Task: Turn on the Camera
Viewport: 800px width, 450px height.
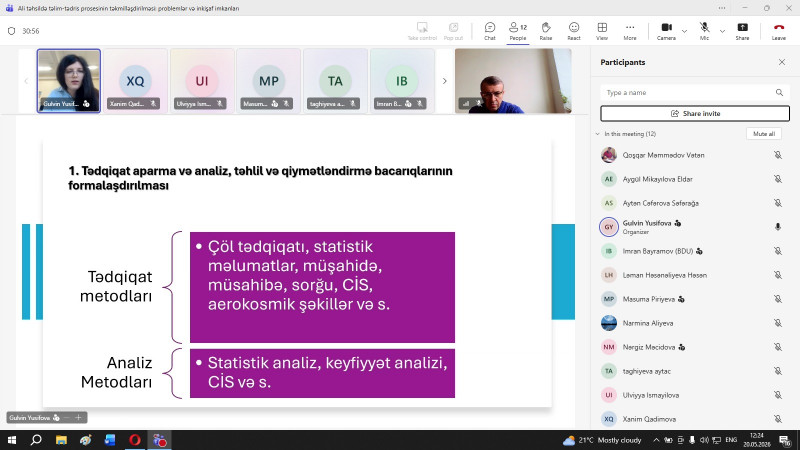Action: click(666, 31)
